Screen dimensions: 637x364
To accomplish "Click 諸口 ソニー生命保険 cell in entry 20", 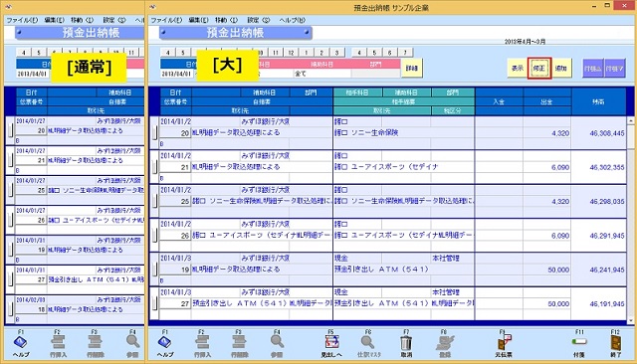I will tap(404, 132).
